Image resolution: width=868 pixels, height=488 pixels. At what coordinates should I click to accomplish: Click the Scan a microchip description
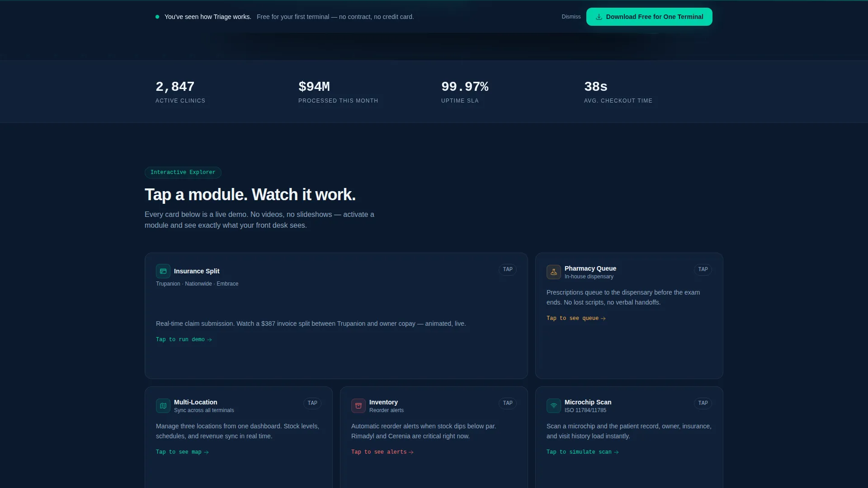[629, 431]
